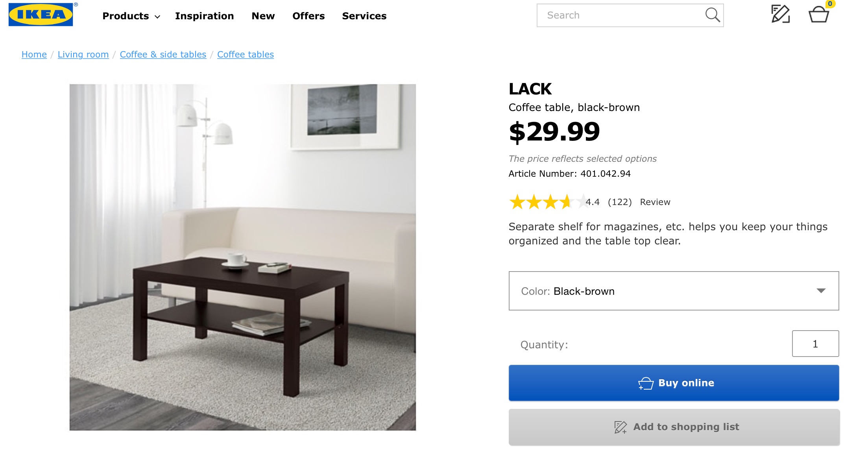Click the star rating icons

click(x=548, y=202)
